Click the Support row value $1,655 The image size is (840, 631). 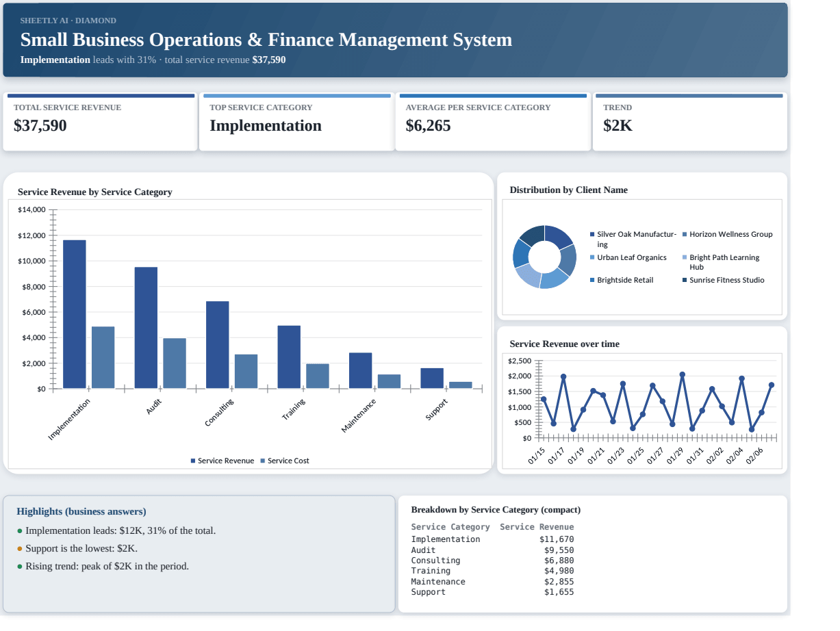pyautogui.click(x=559, y=592)
